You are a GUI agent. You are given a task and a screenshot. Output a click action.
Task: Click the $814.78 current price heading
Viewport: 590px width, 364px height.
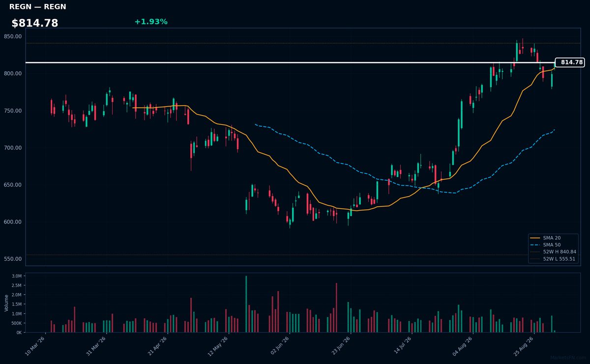pyautogui.click(x=35, y=23)
